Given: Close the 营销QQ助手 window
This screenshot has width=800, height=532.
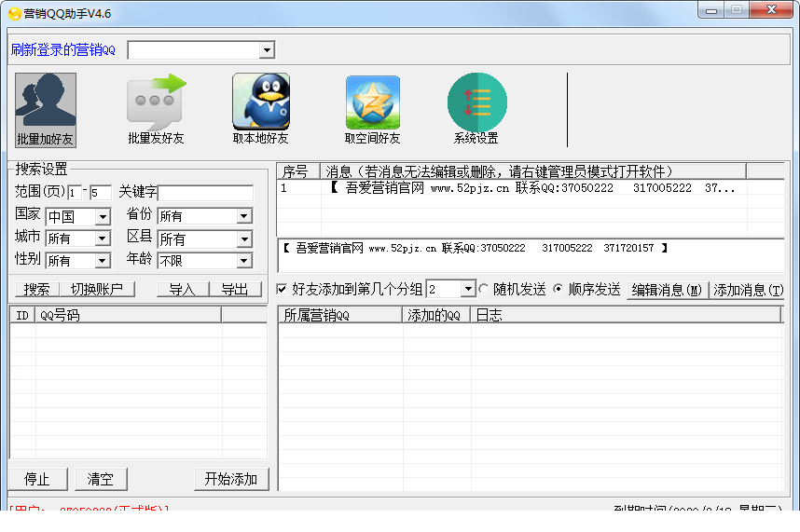Looking at the screenshot, I should tap(771, 9).
